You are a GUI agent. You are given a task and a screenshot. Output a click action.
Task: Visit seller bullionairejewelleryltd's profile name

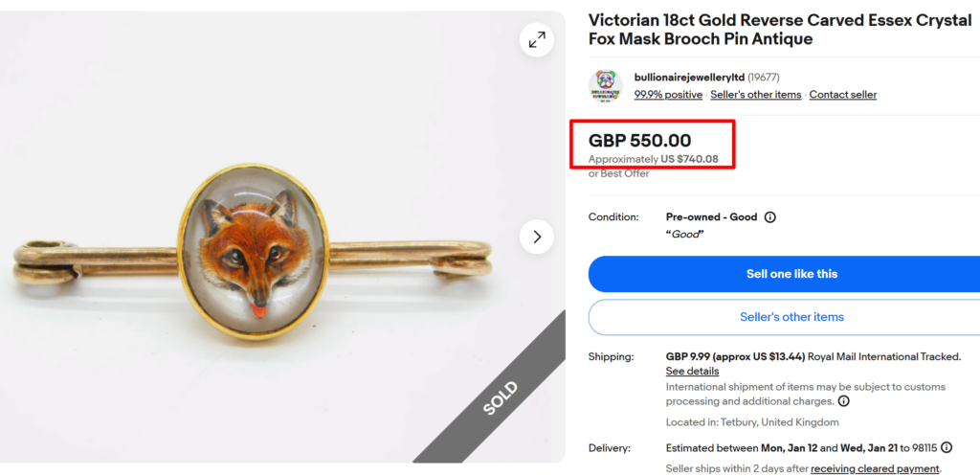point(689,77)
